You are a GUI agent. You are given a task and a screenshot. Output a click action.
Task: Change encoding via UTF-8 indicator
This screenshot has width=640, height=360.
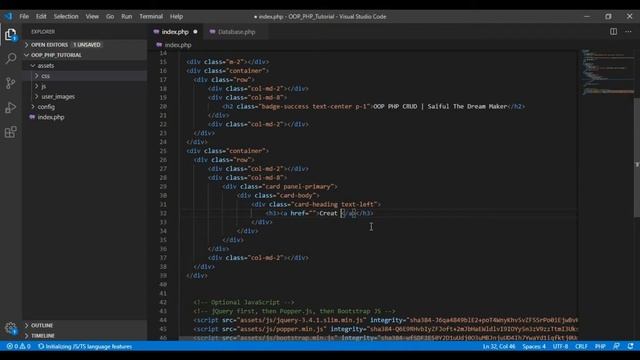[x=560, y=346]
